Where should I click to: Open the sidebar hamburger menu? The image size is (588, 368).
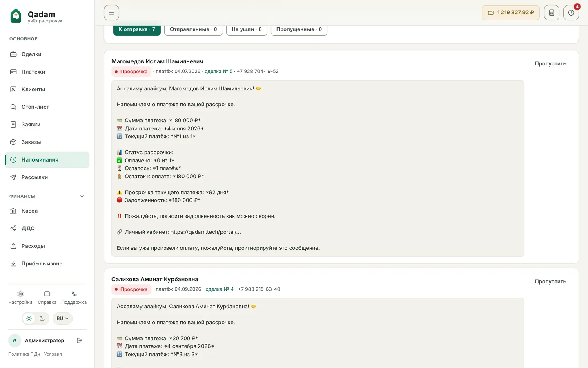tap(111, 13)
